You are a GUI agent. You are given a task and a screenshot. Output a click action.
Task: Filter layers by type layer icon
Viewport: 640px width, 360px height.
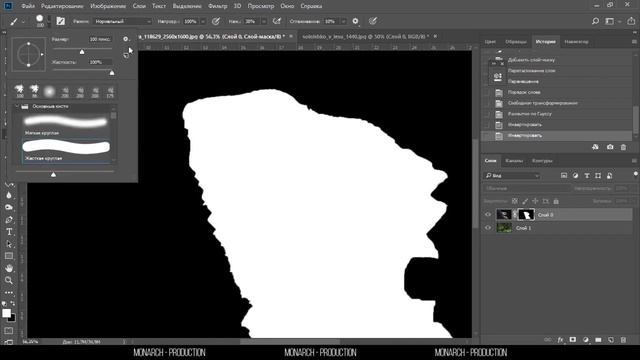click(587, 176)
